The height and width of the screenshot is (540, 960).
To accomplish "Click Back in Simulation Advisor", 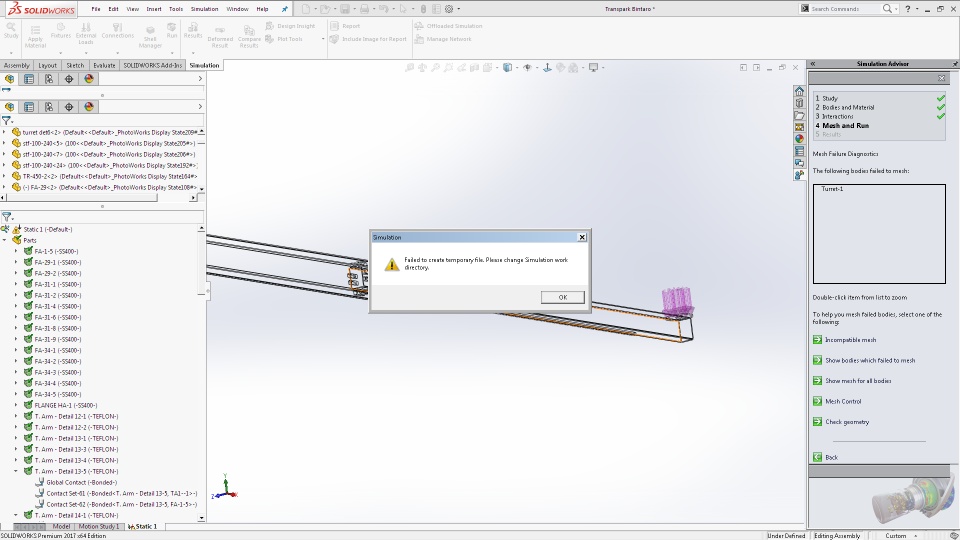I will click(831, 457).
